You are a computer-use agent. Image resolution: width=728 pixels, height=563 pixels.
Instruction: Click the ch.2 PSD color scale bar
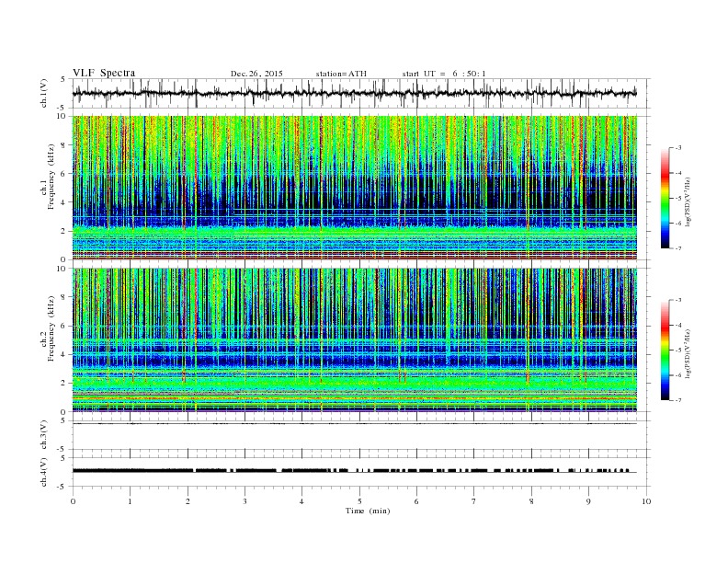pos(665,350)
